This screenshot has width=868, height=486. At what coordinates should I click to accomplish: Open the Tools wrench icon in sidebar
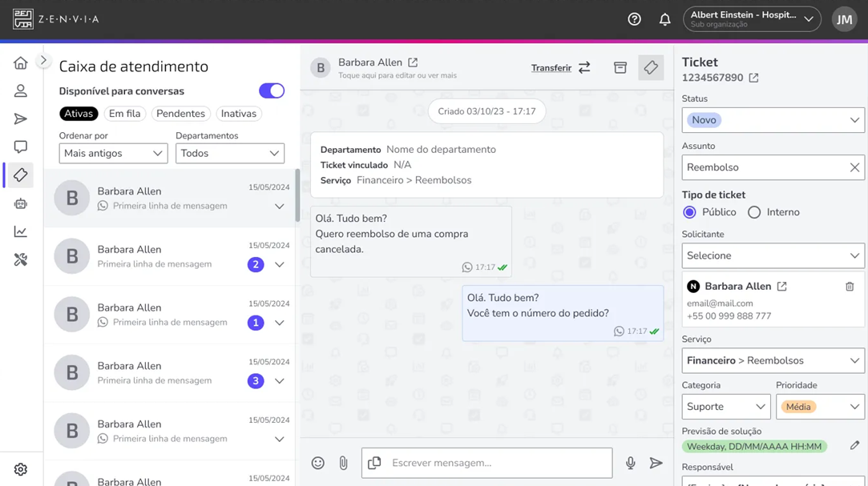coord(21,259)
